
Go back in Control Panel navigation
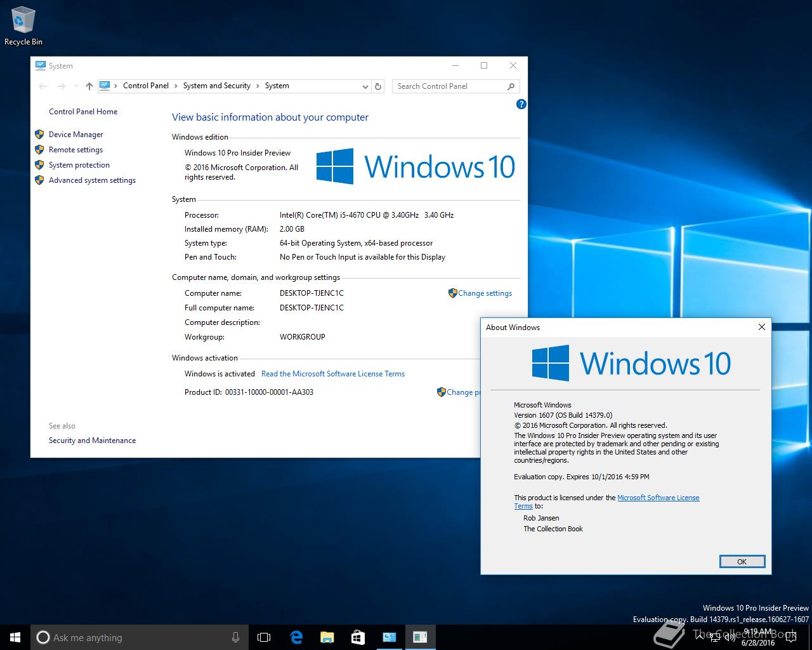[43, 86]
